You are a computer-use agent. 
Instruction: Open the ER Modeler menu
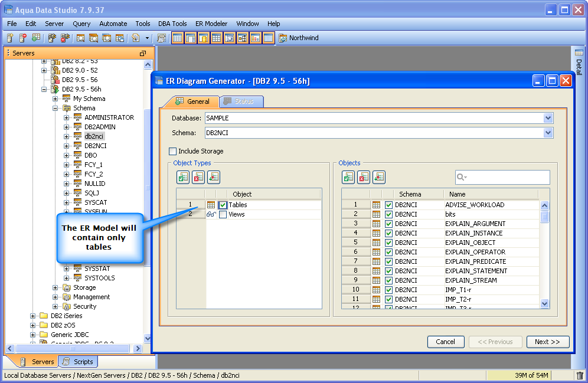211,24
